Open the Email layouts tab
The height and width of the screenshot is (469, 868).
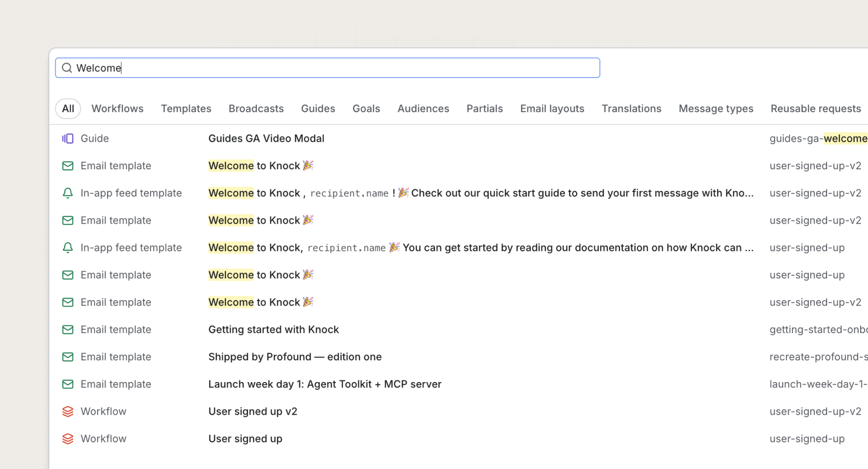pos(552,109)
